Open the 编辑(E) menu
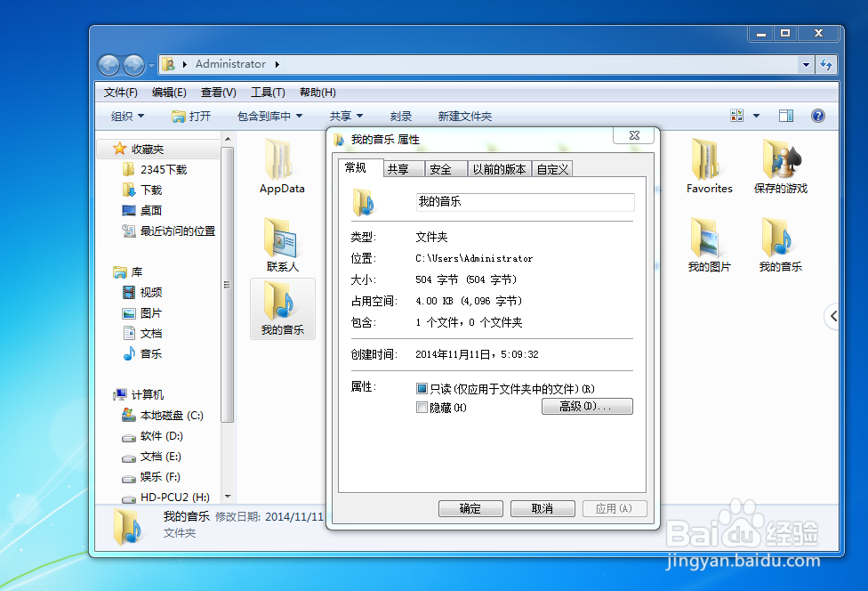868x591 pixels. [x=169, y=93]
